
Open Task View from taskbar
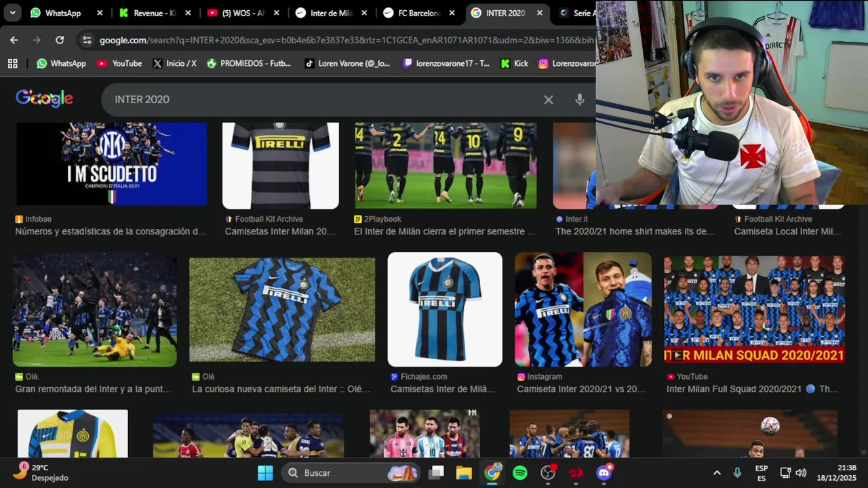point(437,472)
